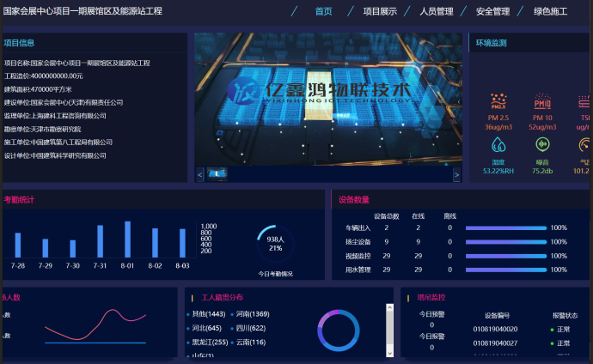This screenshot has height=364, width=593.
Task: Click the 52ug/m3 PM10 value
Action: point(542,127)
